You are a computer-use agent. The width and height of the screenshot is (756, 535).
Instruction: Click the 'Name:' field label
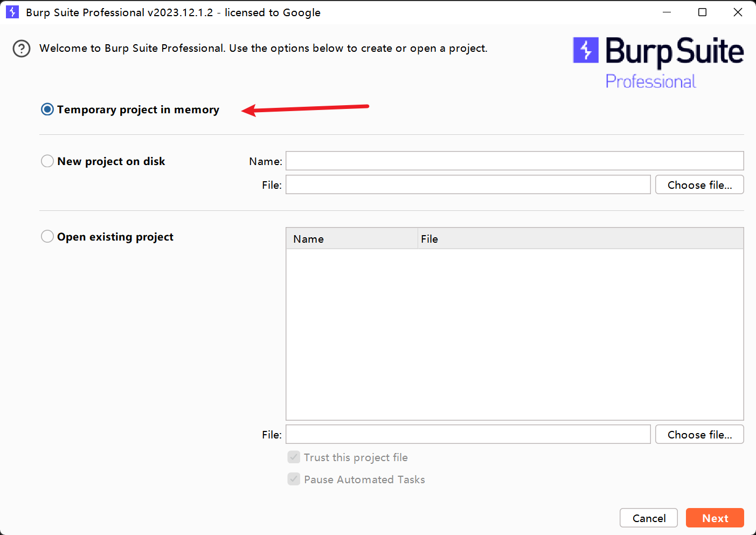(266, 161)
